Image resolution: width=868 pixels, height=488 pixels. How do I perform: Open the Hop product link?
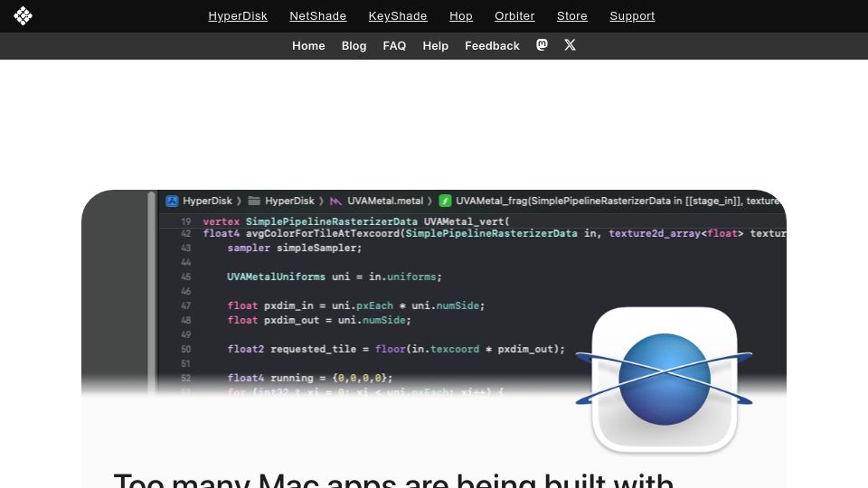click(460, 16)
